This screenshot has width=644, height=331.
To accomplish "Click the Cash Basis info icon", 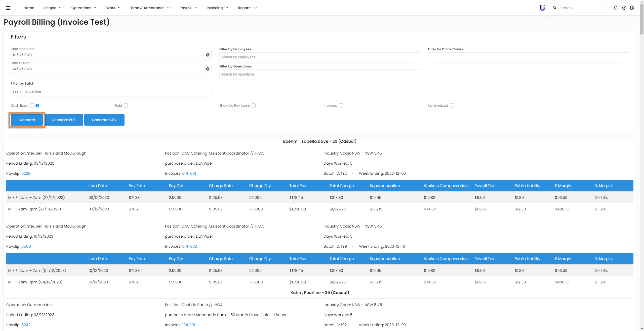I will tap(37, 105).
